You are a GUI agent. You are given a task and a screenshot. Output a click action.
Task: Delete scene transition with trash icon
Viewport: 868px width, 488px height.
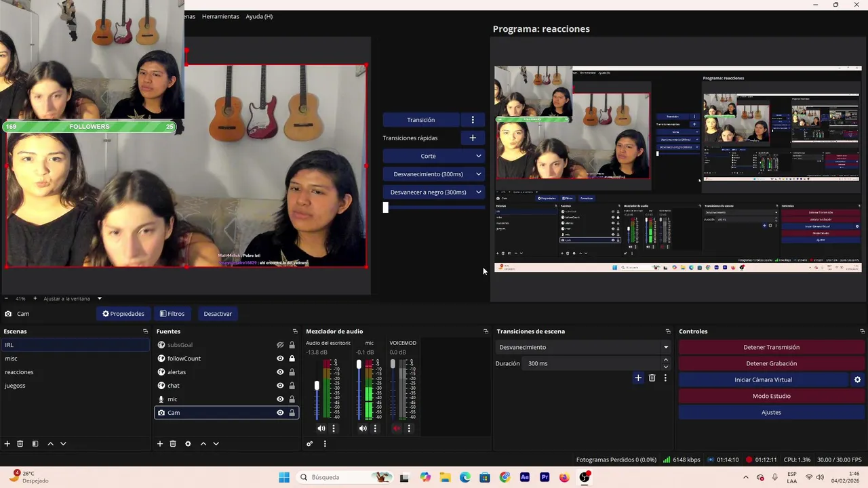point(652,378)
